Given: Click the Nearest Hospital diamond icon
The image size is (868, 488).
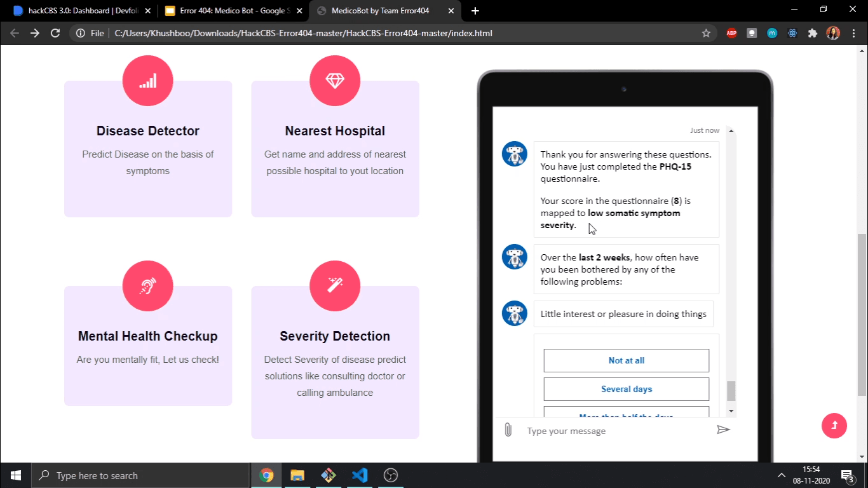Looking at the screenshot, I should pyautogui.click(x=335, y=81).
